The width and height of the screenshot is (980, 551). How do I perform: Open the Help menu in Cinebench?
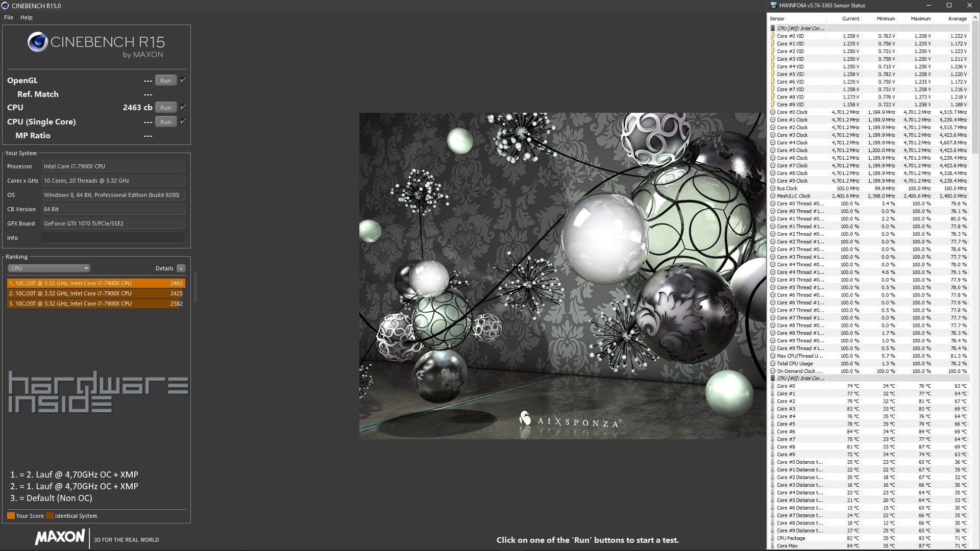coord(27,17)
